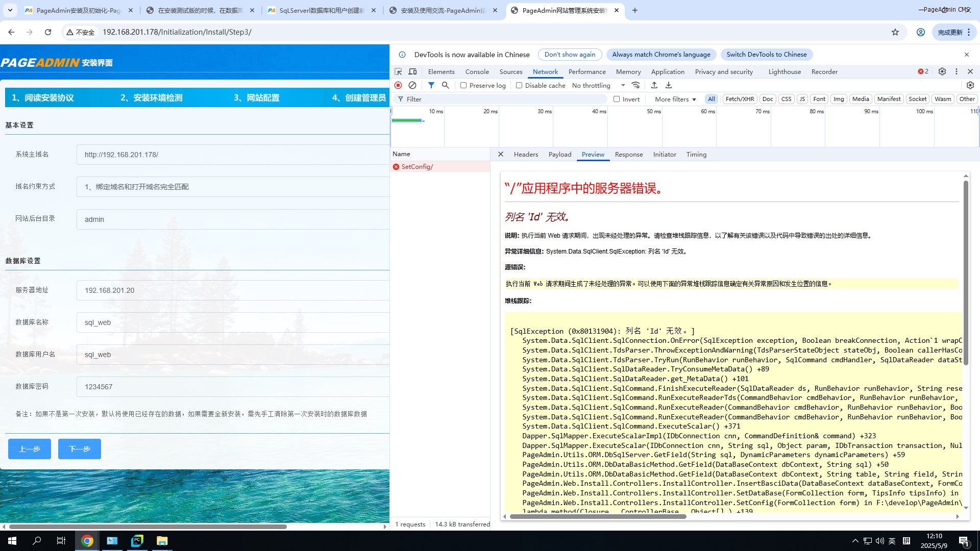
Task: Switch to the Console tab
Action: tap(477, 71)
